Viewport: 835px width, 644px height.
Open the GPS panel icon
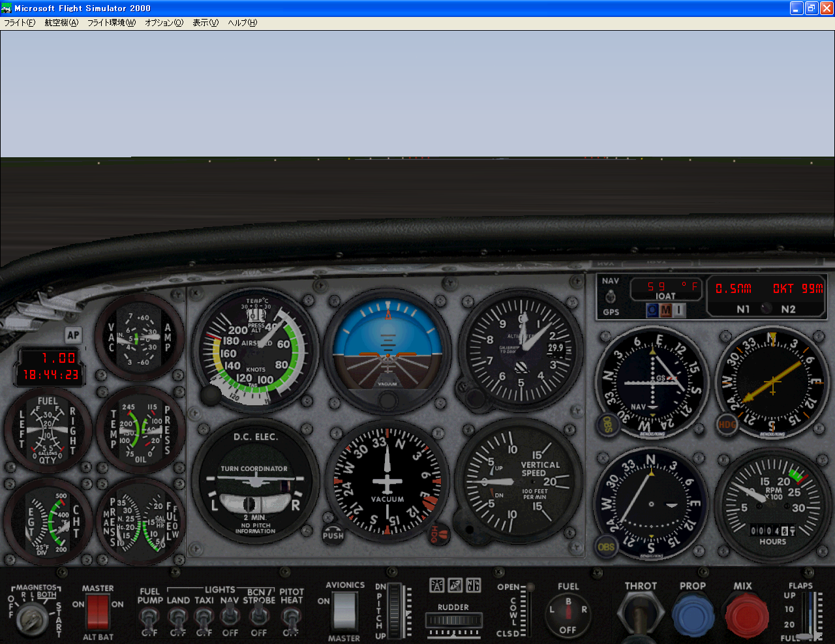(455, 585)
